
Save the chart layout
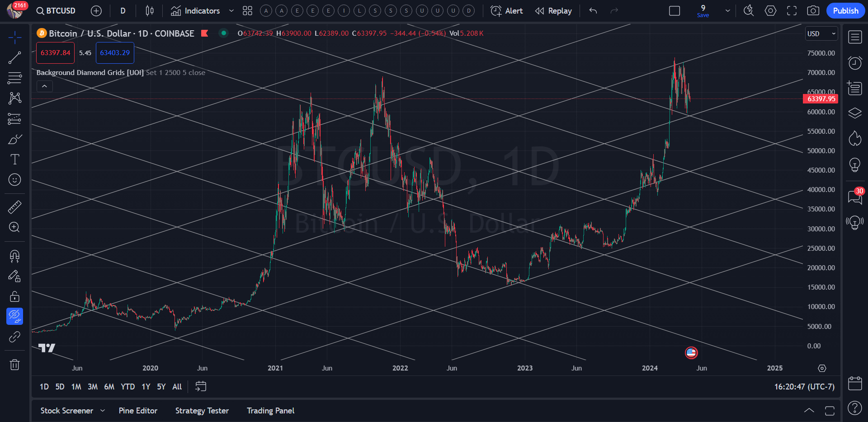point(703,11)
